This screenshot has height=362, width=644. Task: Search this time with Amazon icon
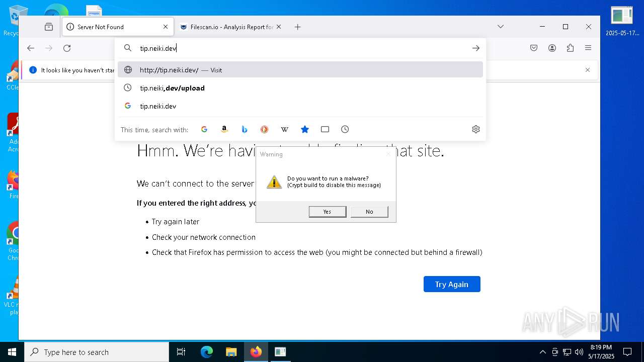(x=224, y=130)
